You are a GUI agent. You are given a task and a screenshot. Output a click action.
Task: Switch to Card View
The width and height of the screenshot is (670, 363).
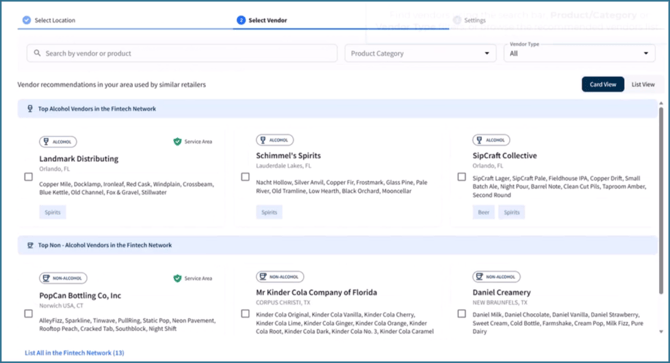click(x=603, y=85)
